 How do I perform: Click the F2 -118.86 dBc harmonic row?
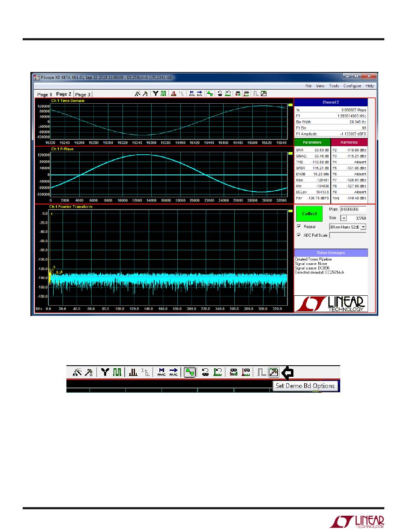click(x=349, y=150)
